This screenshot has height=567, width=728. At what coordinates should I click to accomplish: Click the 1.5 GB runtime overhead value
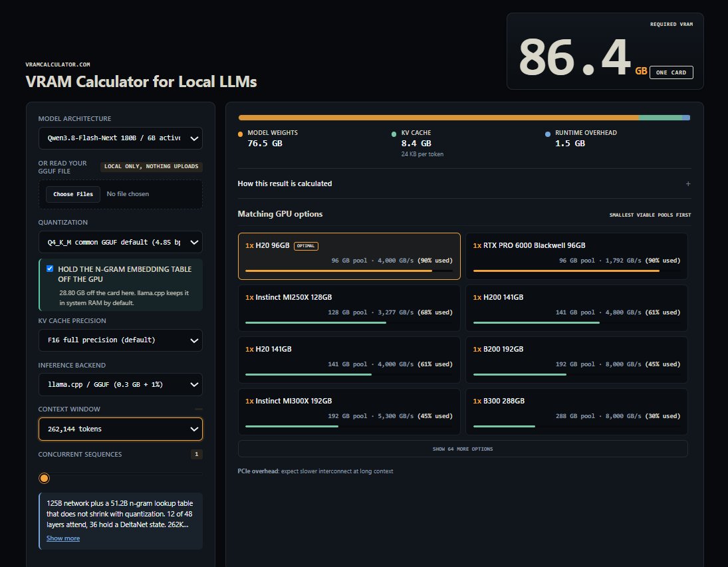point(570,144)
